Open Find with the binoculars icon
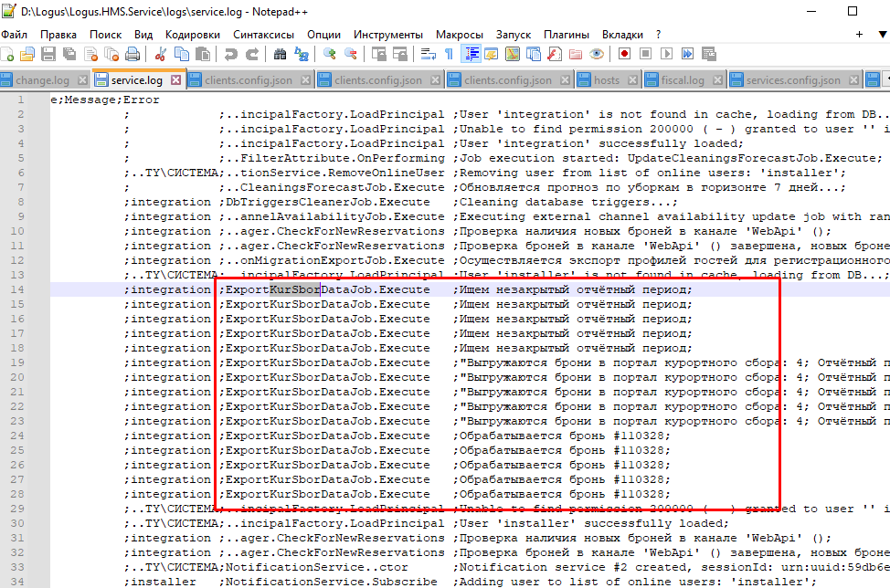The image size is (890, 588). [x=281, y=54]
